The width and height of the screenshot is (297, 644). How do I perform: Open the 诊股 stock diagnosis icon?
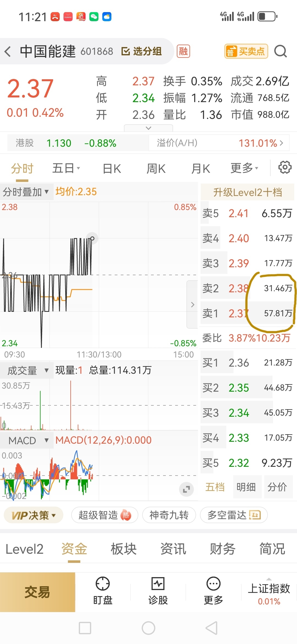[x=158, y=591]
